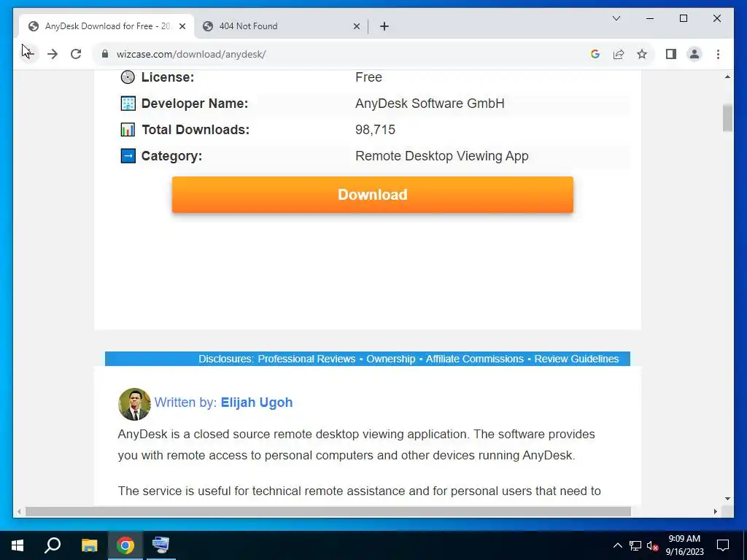Click the page scroll down arrow
The width and height of the screenshot is (747, 560).
tap(727, 499)
